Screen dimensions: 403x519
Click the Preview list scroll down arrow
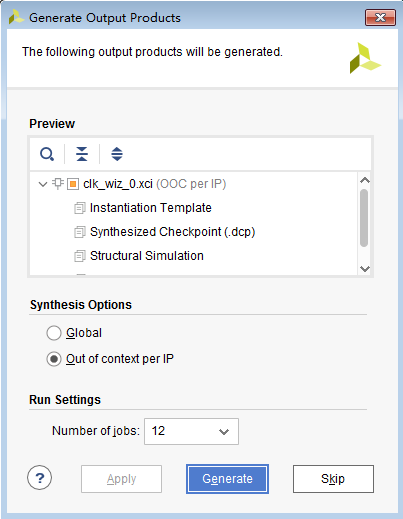tap(365, 269)
